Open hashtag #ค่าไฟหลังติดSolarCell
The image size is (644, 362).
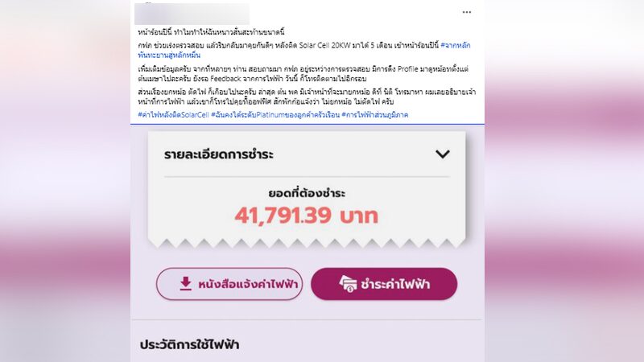tap(173, 115)
